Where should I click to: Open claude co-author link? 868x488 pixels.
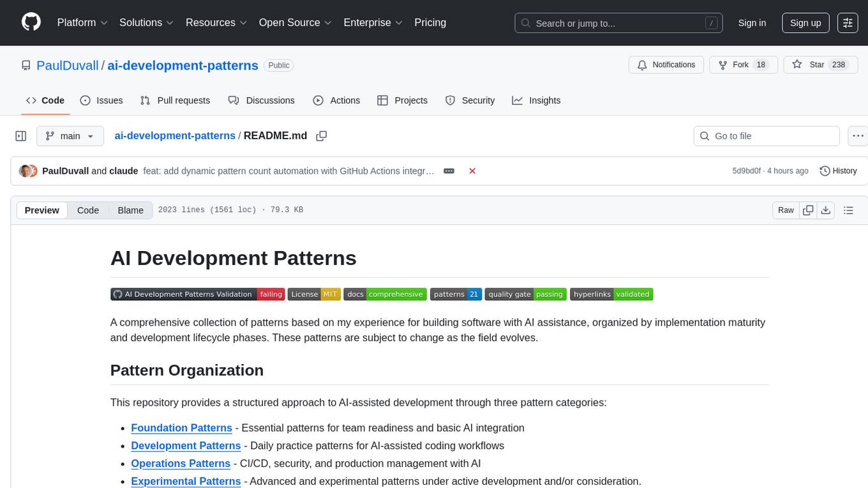[x=124, y=171]
